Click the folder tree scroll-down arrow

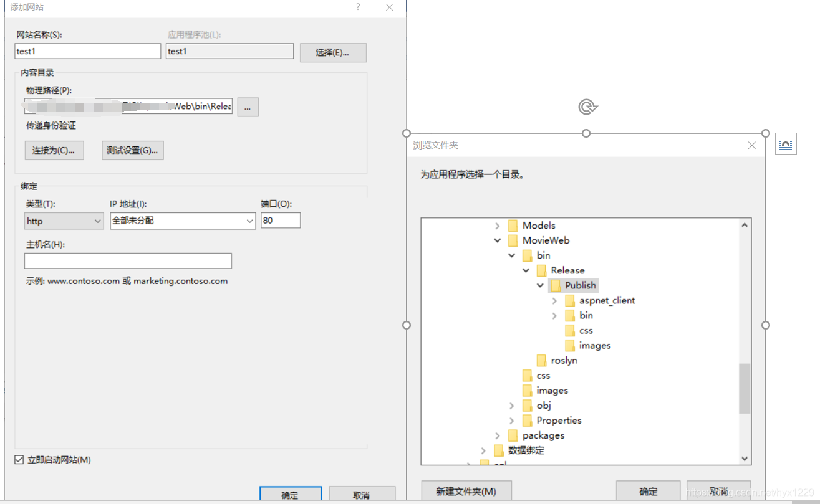[x=745, y=459]
